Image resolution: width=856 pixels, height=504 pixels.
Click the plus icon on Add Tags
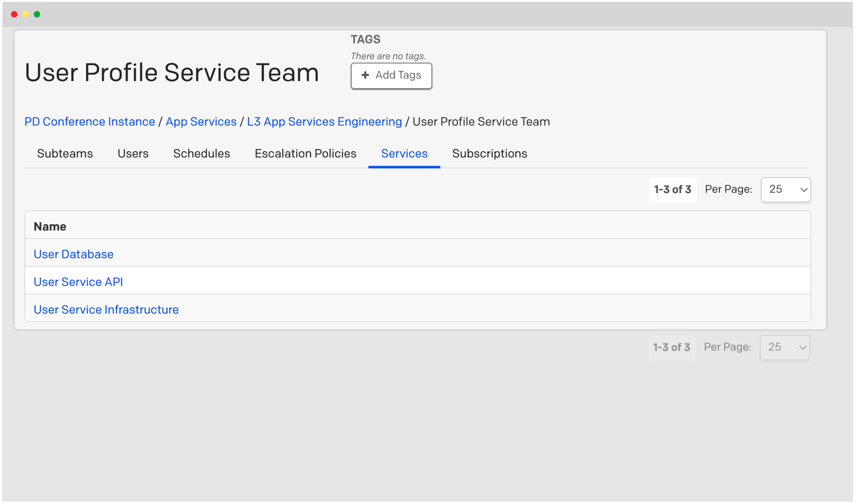365,75
